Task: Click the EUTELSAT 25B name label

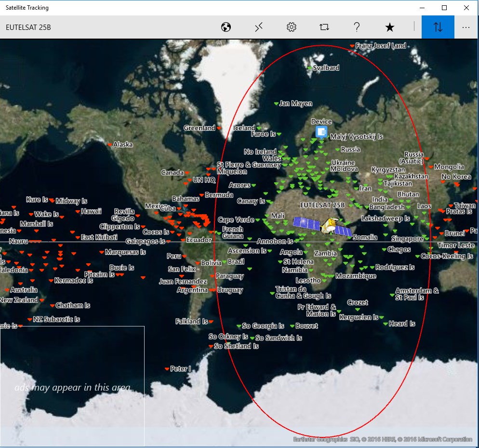Action: (321, 204)
